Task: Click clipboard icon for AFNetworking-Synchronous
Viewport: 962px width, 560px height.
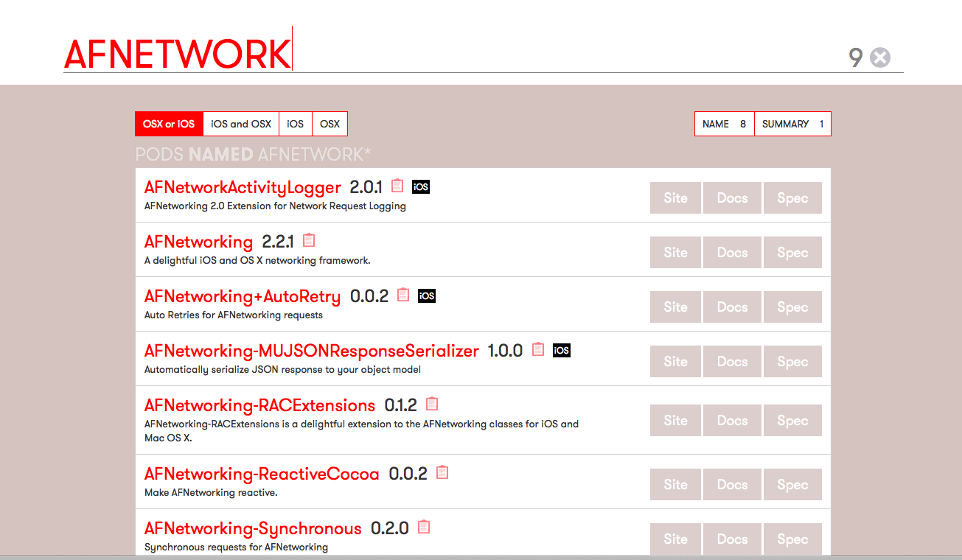Action: point(424,527)
